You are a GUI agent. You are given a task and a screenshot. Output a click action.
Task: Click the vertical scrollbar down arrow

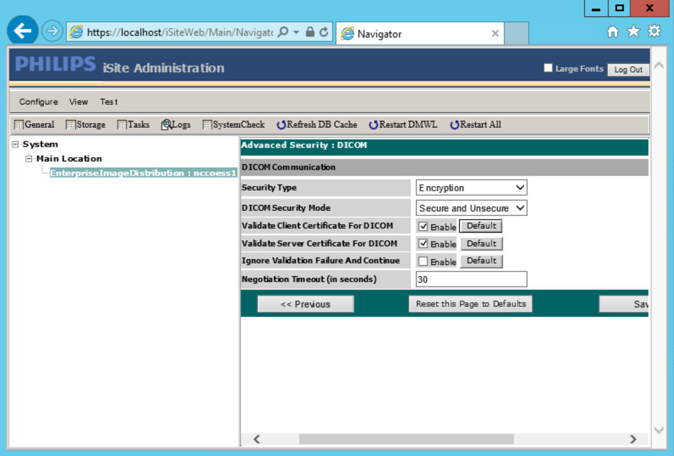(x=659, y=429)
